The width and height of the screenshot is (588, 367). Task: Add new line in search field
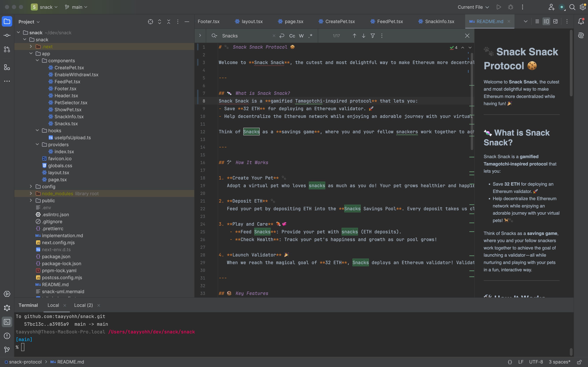[282, 36]
